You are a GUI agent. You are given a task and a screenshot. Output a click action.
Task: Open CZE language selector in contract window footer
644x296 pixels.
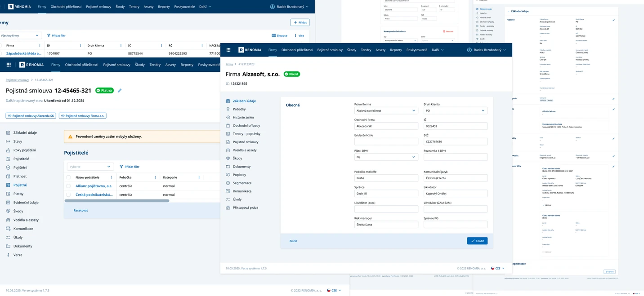(334, 291)
